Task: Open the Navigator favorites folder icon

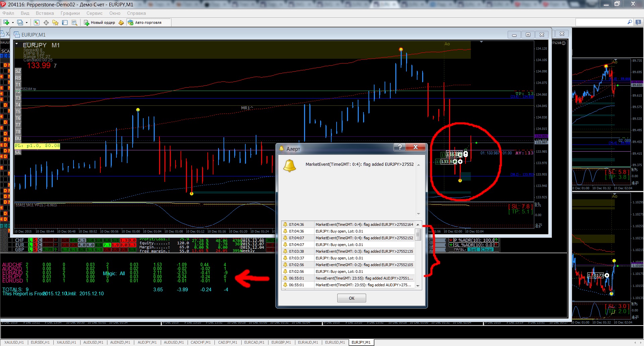Action: 55,22
